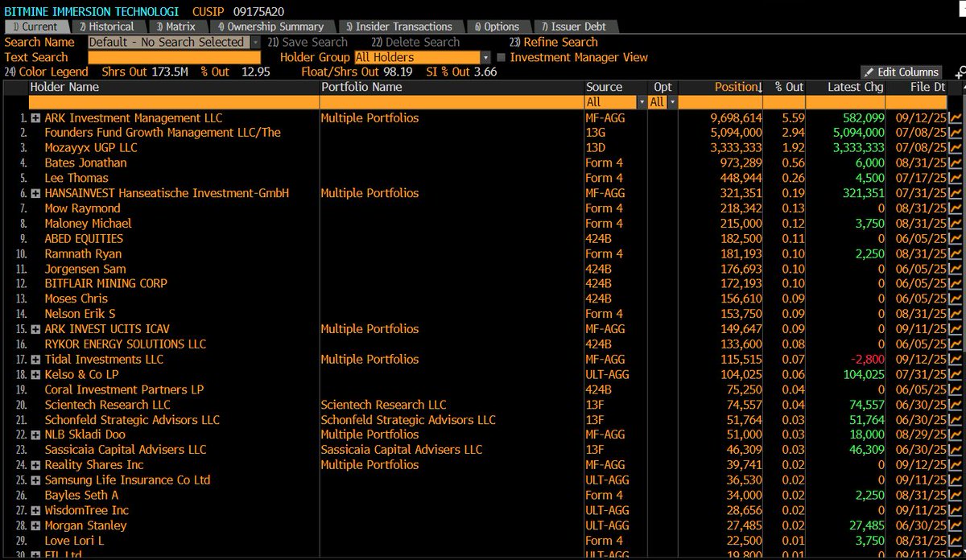Open chart icon for ABED EQUITIES row

(956, 238)
